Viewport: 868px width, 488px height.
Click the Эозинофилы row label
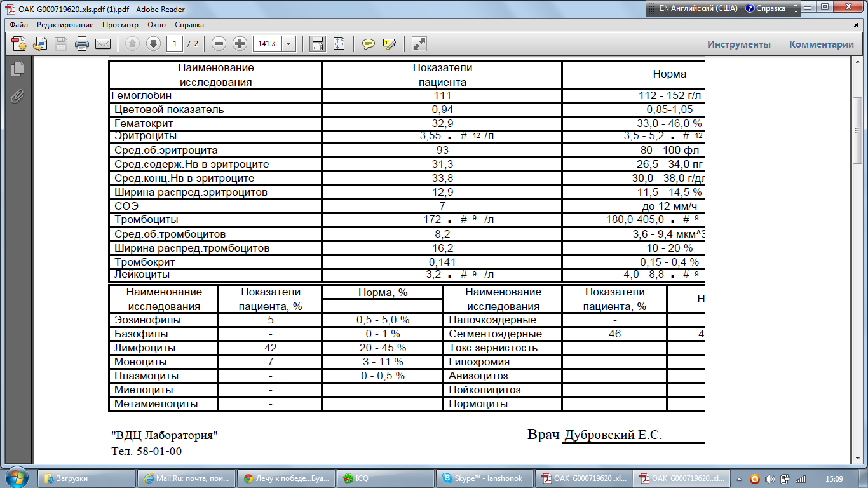147,320
